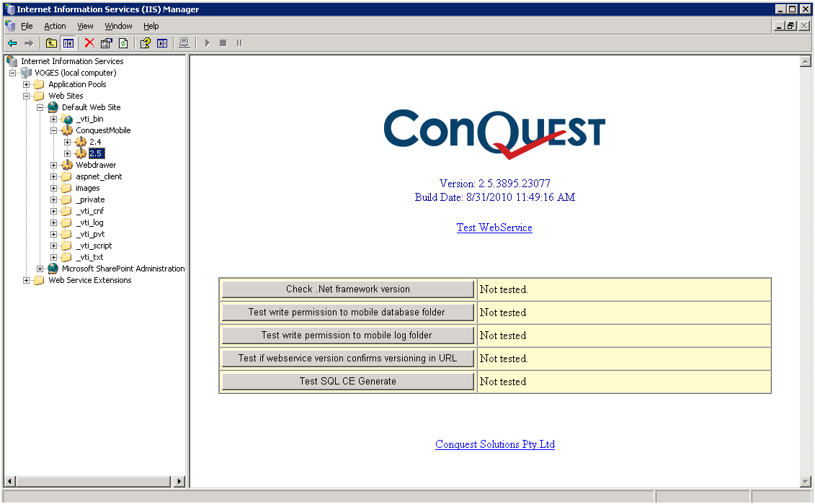Viewport: 815px width, 504px height.
Task: Open the File menu
Action: (x=27, y=26)
